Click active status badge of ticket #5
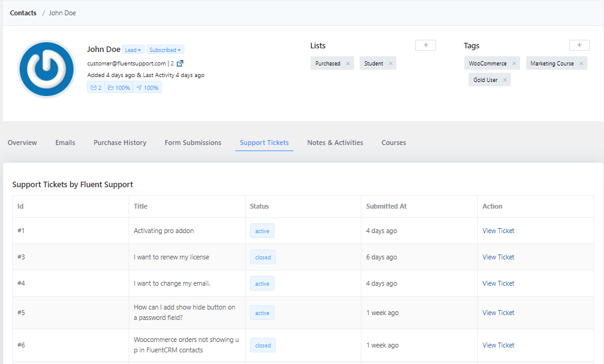The width and height of the screenshot is (604, 364). (262, 313)
